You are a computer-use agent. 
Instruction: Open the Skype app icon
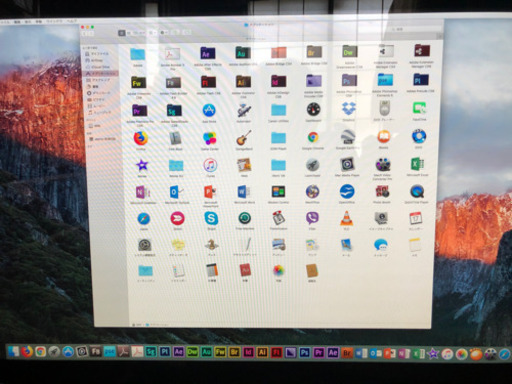[x=211, y=218]
